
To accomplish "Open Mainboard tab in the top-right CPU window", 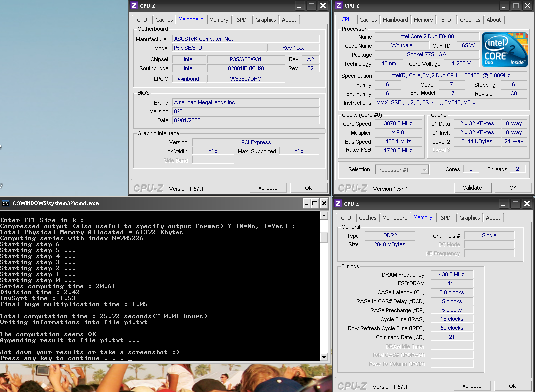I will click(x=395, y=20).
